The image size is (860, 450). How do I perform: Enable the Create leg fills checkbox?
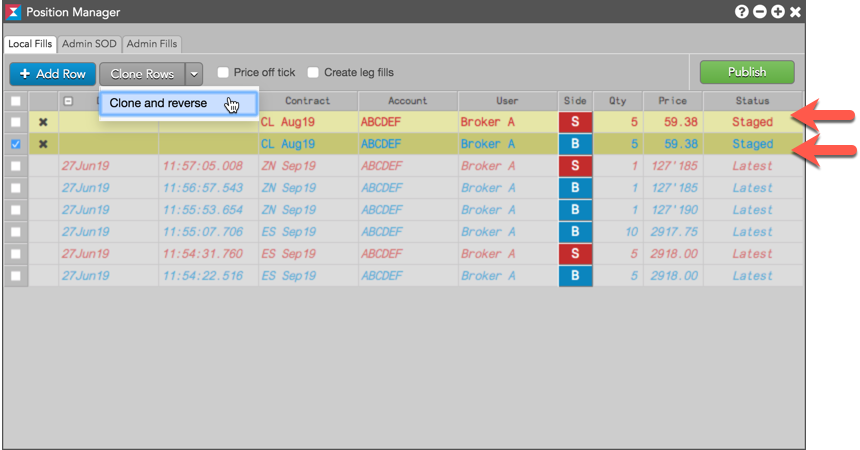313,72
